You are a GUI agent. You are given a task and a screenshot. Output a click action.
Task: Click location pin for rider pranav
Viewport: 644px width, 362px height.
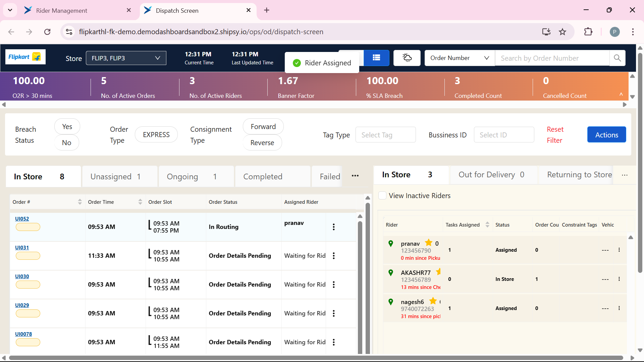391,244
